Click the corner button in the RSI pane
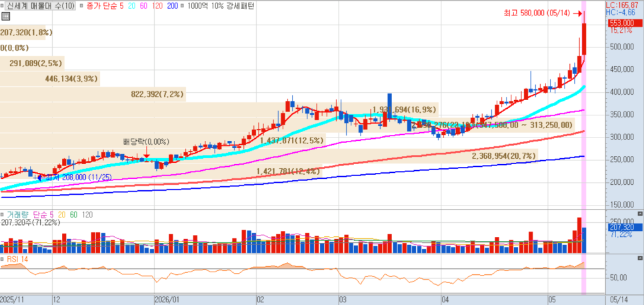 [x=639, y=258]
